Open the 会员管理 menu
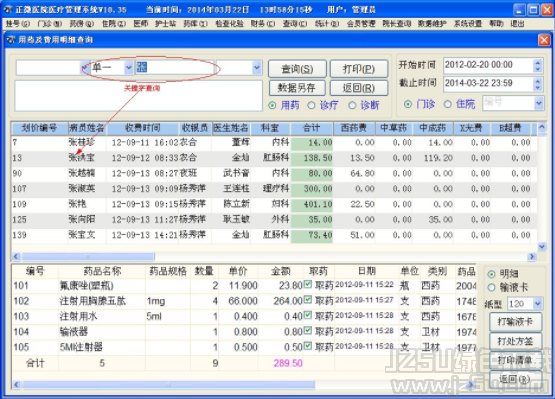 coord(361,24)
